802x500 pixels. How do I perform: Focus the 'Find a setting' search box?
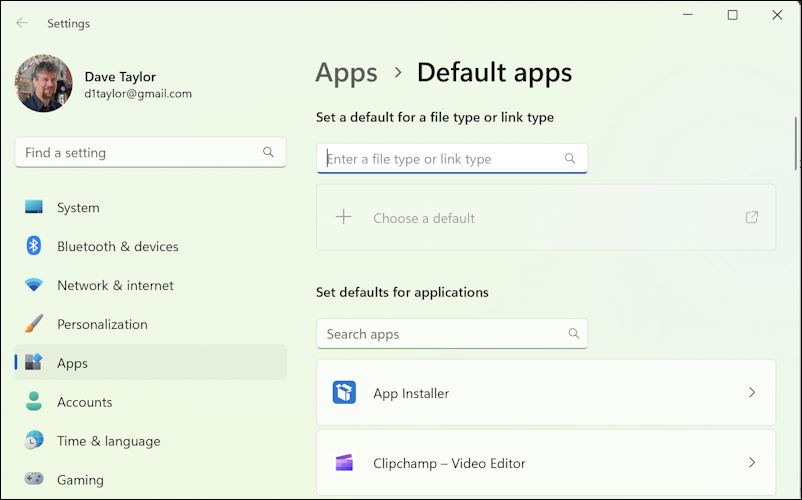140,153
